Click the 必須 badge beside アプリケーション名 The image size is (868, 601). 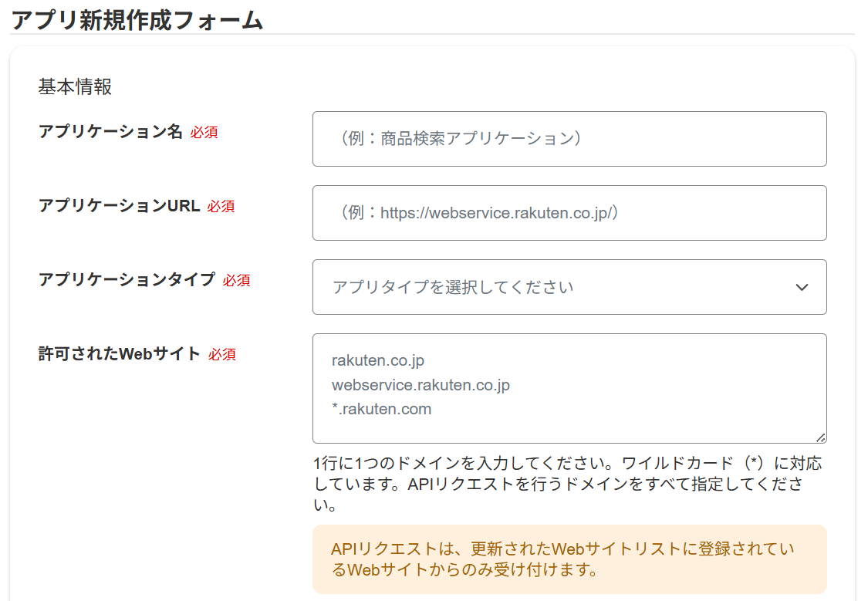(204, 133)
